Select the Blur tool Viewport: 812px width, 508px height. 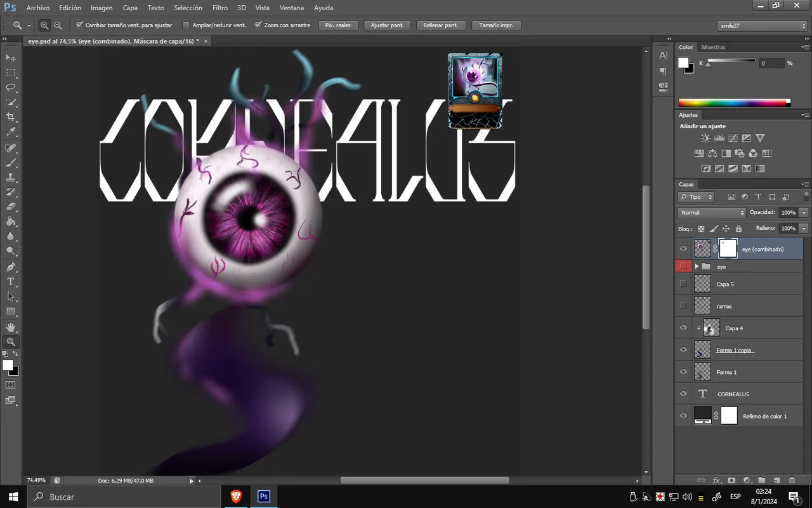[11, 236]
